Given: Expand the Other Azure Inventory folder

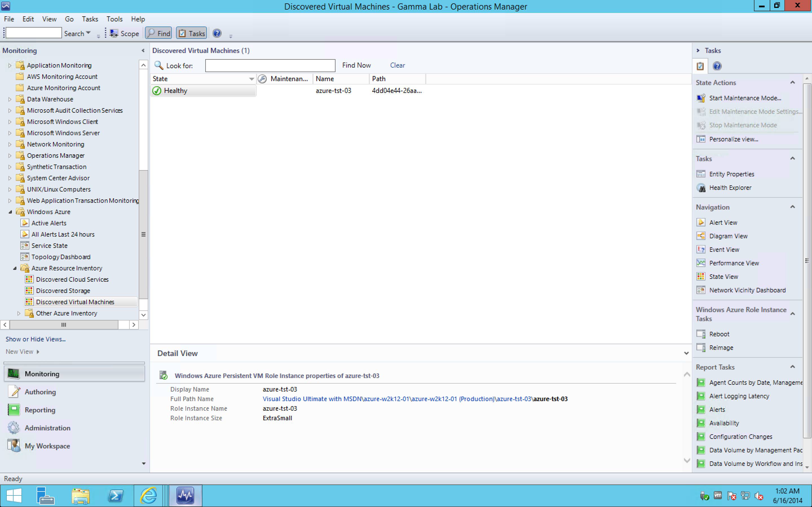Looking at the screenshot, I should (x=19, y=313).
